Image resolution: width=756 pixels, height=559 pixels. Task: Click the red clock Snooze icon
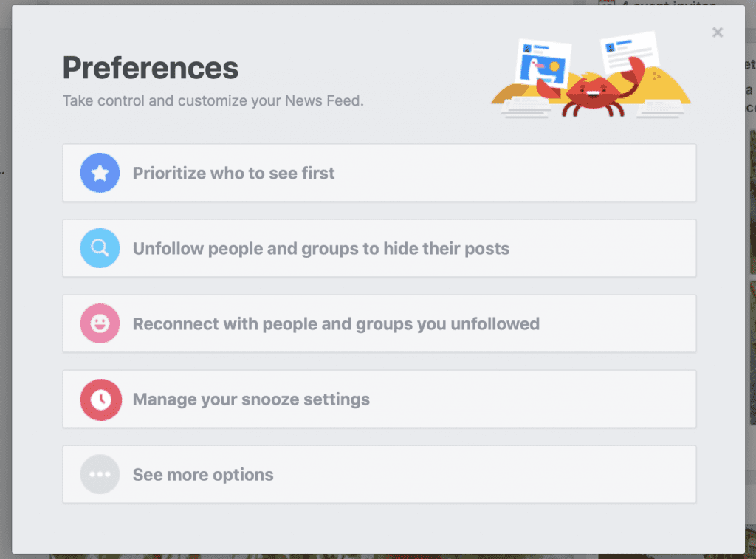[100, 399]
